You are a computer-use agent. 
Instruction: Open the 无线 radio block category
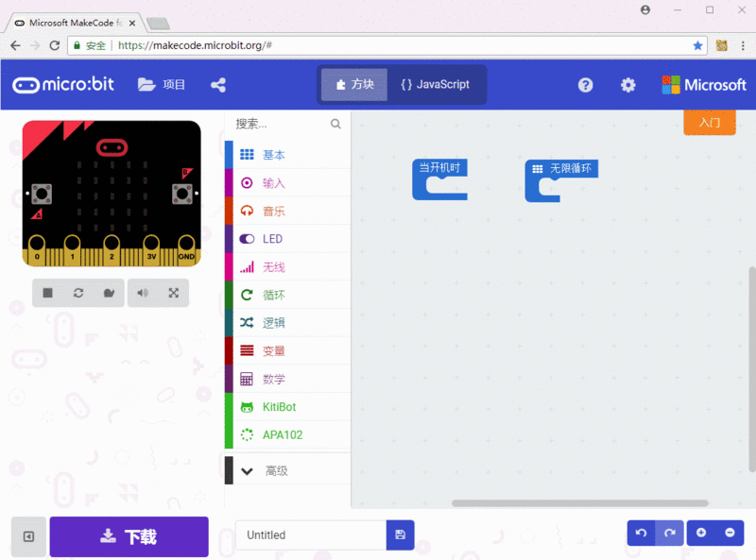point(288,266)
